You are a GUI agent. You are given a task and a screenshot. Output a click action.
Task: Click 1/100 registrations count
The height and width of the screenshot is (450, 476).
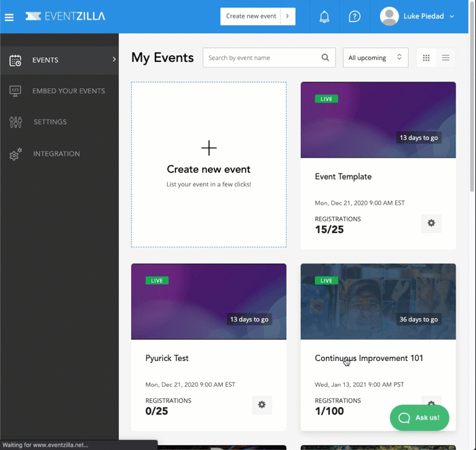(329, 411)
